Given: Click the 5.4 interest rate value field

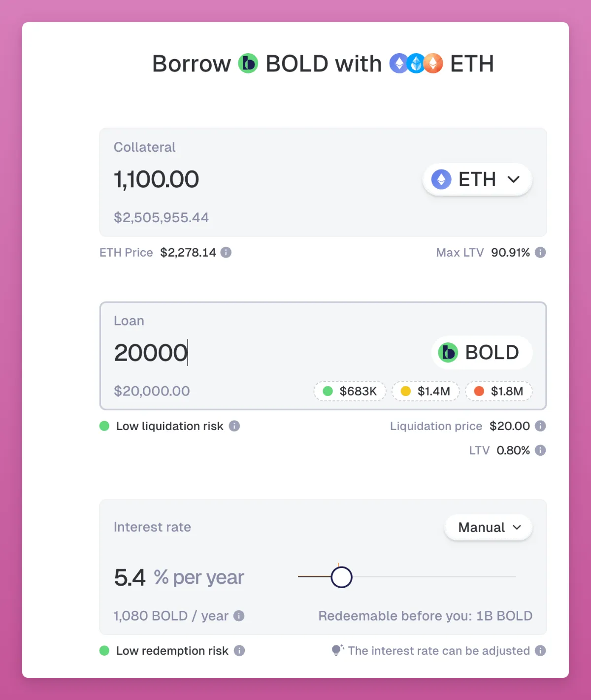Looking at the screenshot, I should point(130,577).
